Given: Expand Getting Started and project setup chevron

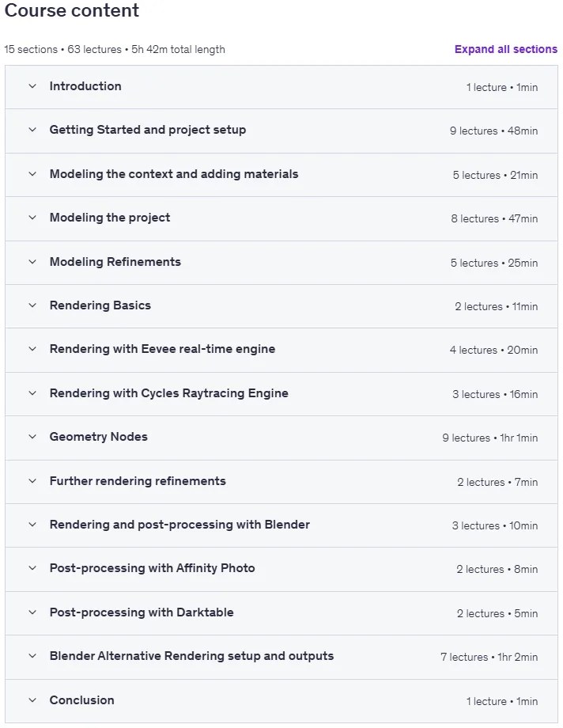Looking at the screenshot, I should pos(32,130).
